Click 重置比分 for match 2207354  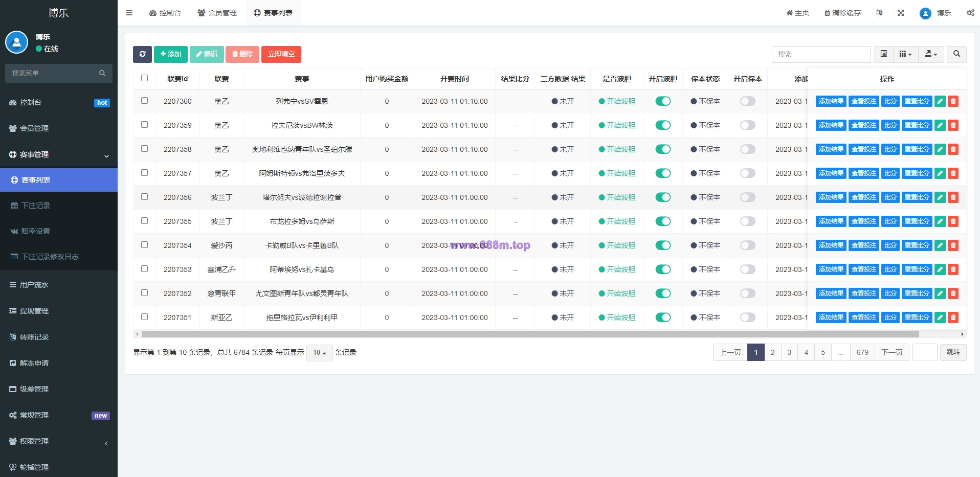(x=917, y=245)
